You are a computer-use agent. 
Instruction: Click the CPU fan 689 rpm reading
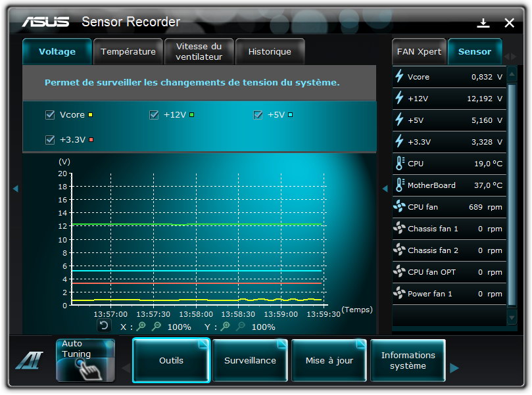(x=485, y=207)
